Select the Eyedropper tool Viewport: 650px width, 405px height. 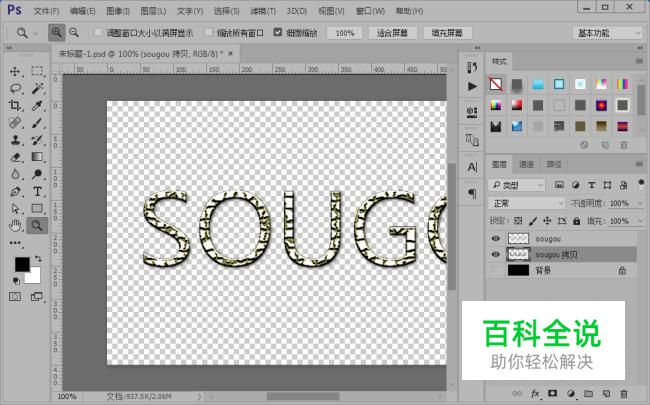37,105
